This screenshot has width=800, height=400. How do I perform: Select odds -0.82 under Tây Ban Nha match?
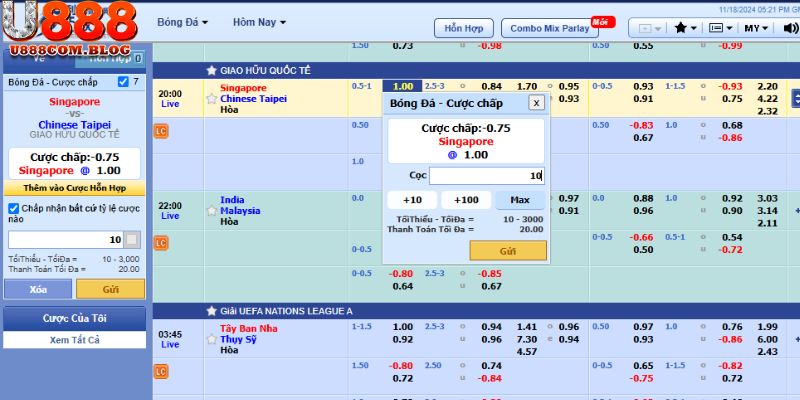[730, 365]
